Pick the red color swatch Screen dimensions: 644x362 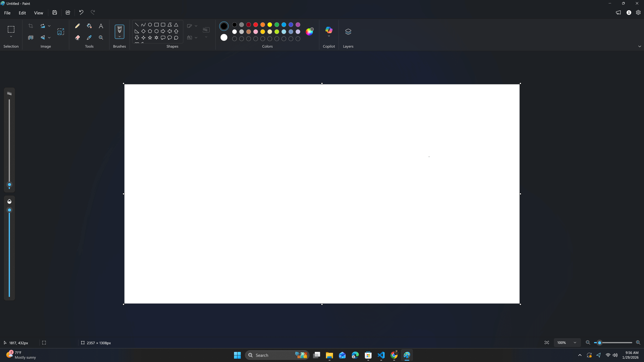tap(255, 24)
